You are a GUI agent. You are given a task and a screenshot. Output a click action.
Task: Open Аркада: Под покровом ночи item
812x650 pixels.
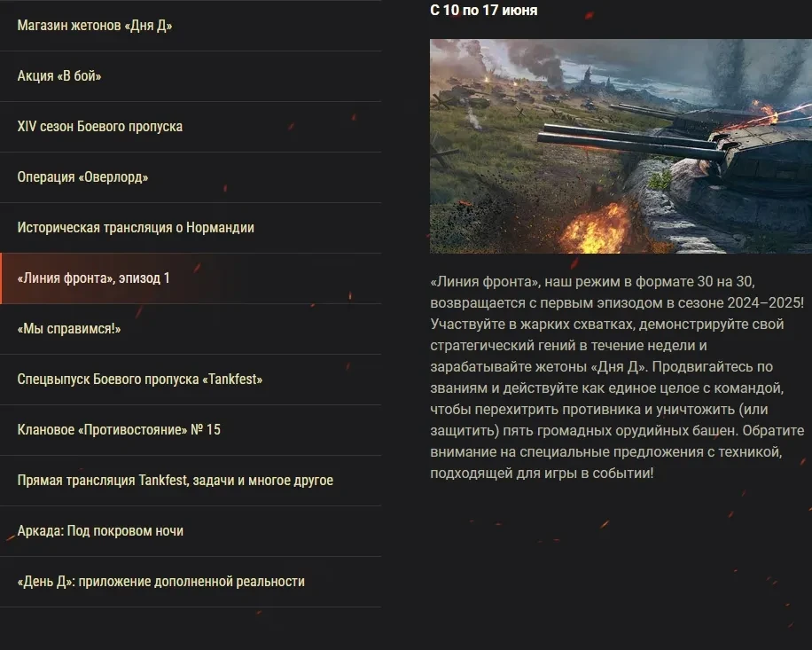[x=191, y=531]
